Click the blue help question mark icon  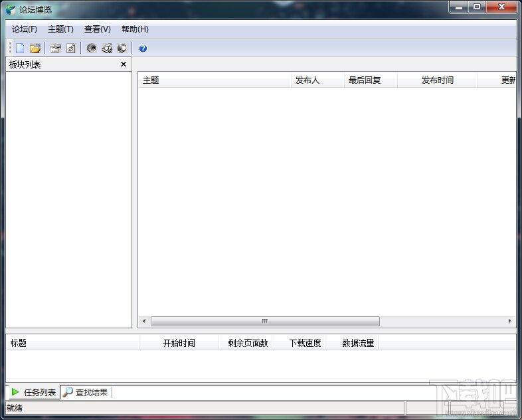point(143,48)
